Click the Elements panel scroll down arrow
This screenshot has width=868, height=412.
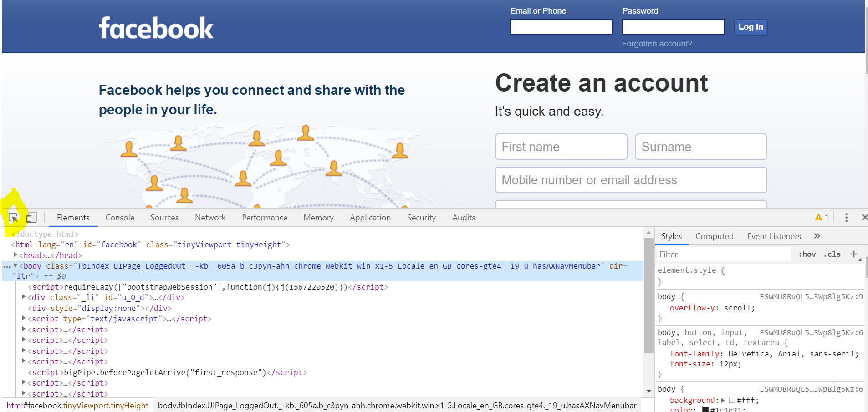tap(648, 391)
